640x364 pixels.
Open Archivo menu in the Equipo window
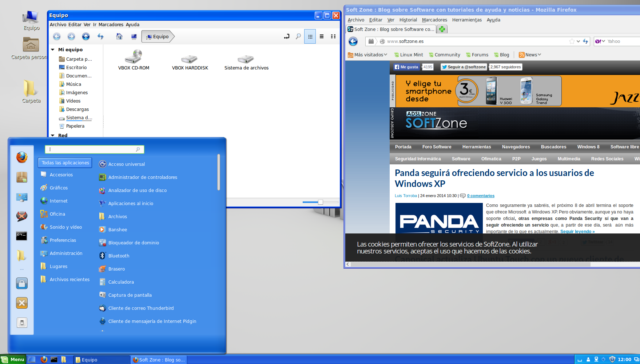tap(58, 25)
